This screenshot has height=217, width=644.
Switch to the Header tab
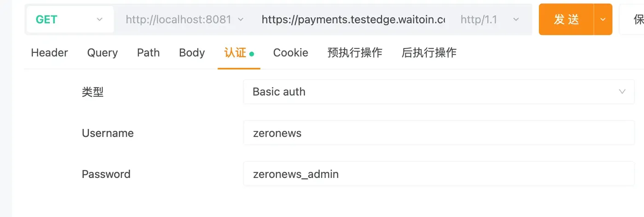tap(49, 52)
